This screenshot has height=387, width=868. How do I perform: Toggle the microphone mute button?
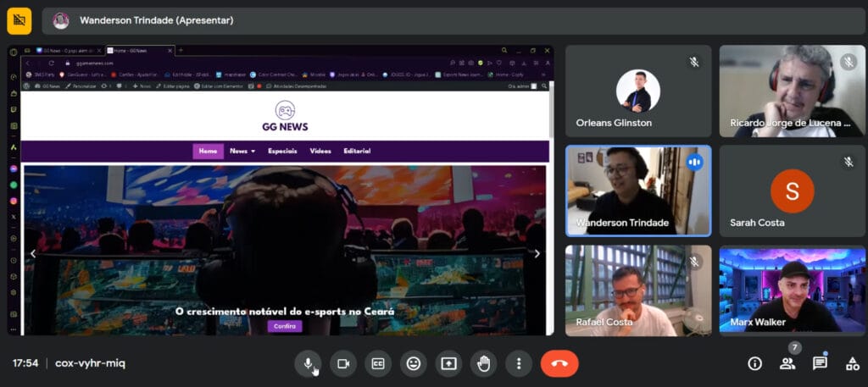pyautogui.click(x=308, y=363)
